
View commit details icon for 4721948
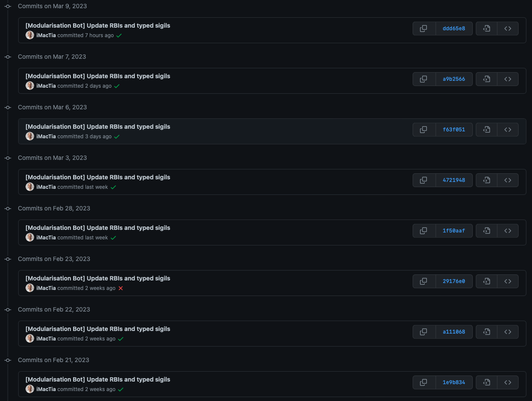click(486, 180)
